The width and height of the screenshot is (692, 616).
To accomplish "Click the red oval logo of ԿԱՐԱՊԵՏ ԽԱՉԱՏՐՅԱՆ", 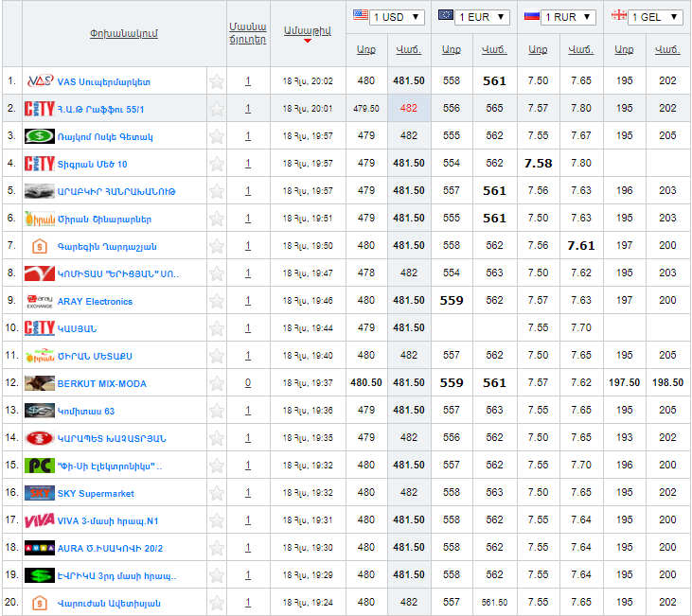I will click(x=40, y=438).
